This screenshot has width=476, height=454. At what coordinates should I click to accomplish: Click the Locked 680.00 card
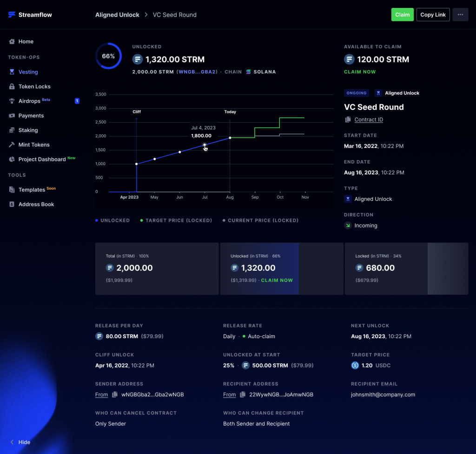point(406,268)
